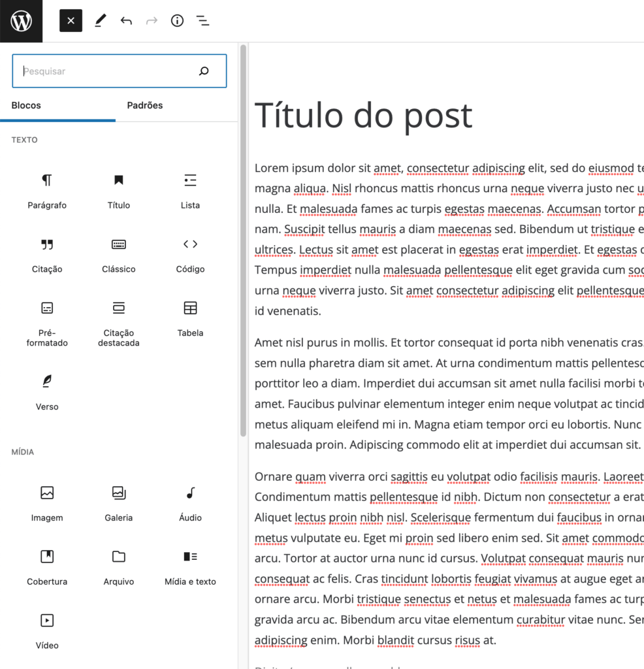Screen dimensions: 644x669
Task: Select the Blocos tab
Action: tap(26, 105)
